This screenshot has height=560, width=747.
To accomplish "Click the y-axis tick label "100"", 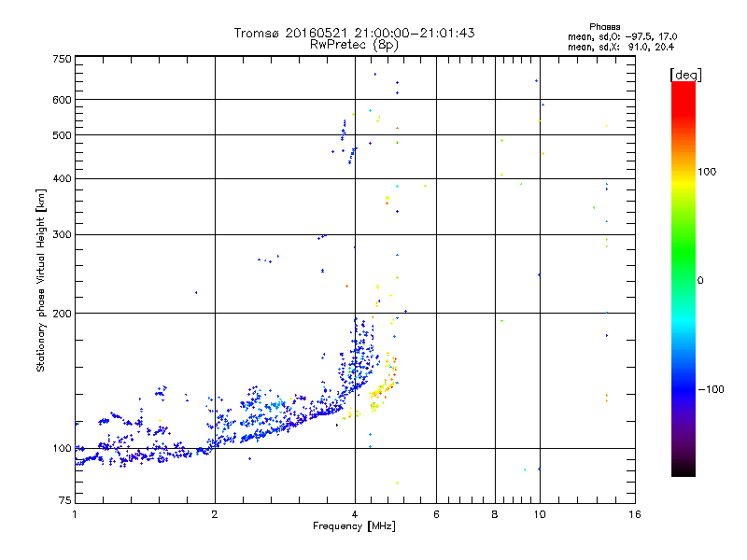I will point(62,449).
